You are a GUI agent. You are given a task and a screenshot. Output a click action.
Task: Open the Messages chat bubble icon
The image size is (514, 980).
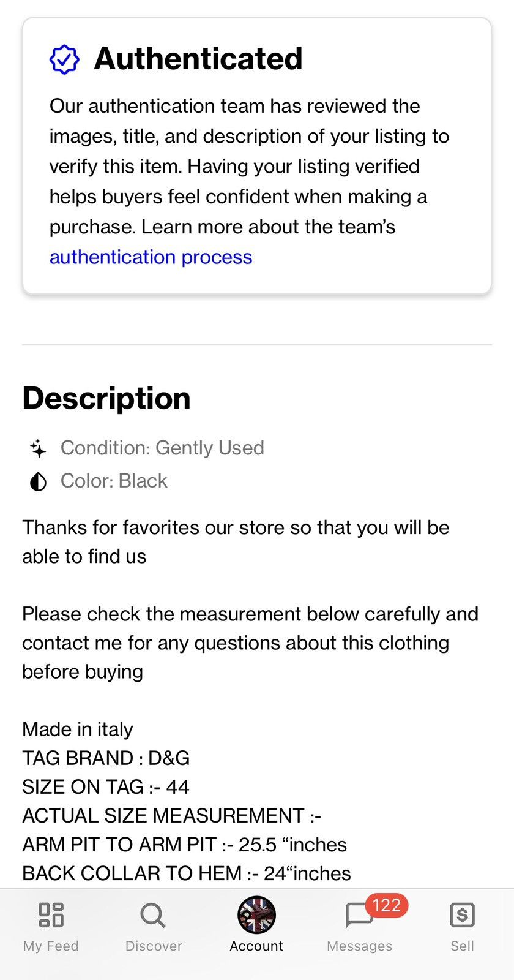[359, 916]
